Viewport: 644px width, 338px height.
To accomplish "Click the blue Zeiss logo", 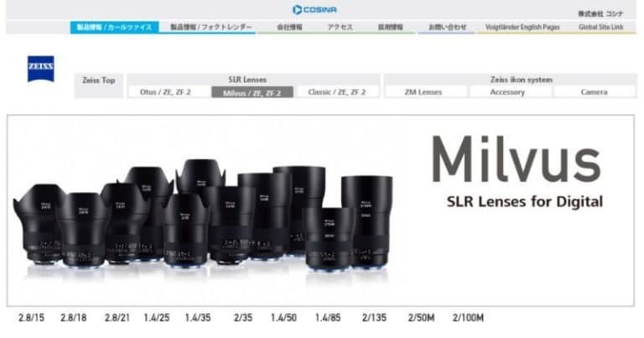I will pyautogui.click(x=40, y=69).
